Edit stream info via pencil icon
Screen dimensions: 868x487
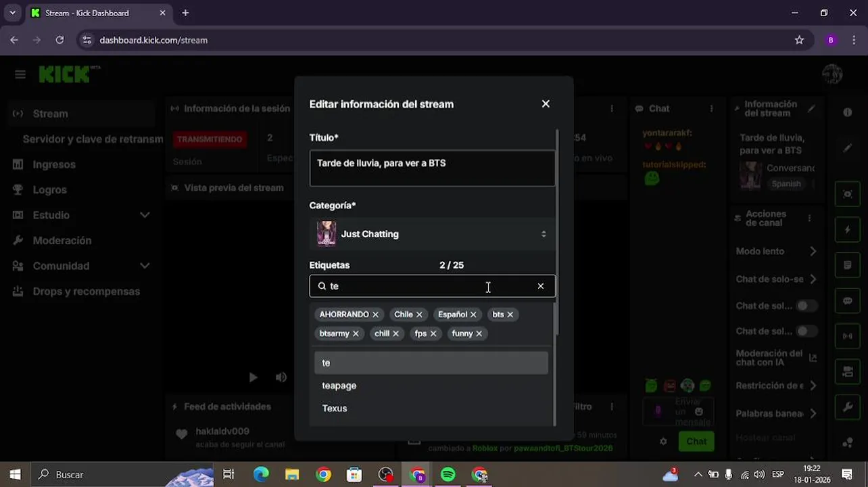811,108
